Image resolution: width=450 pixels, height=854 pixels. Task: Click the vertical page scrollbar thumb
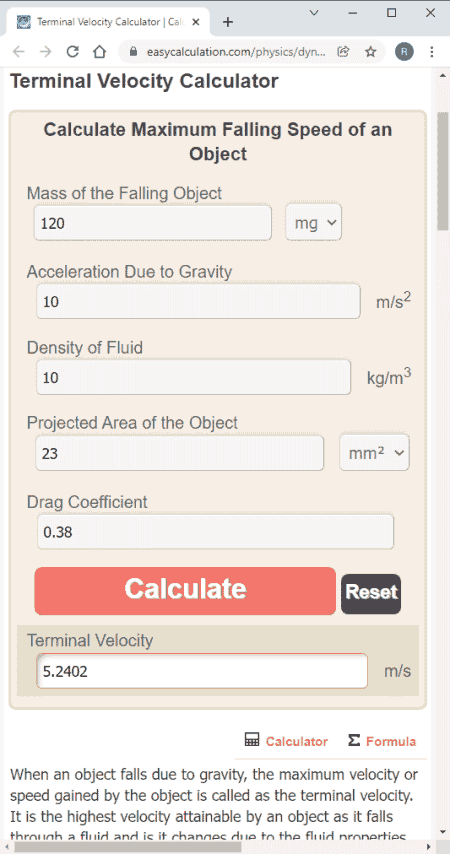[443, 172]
